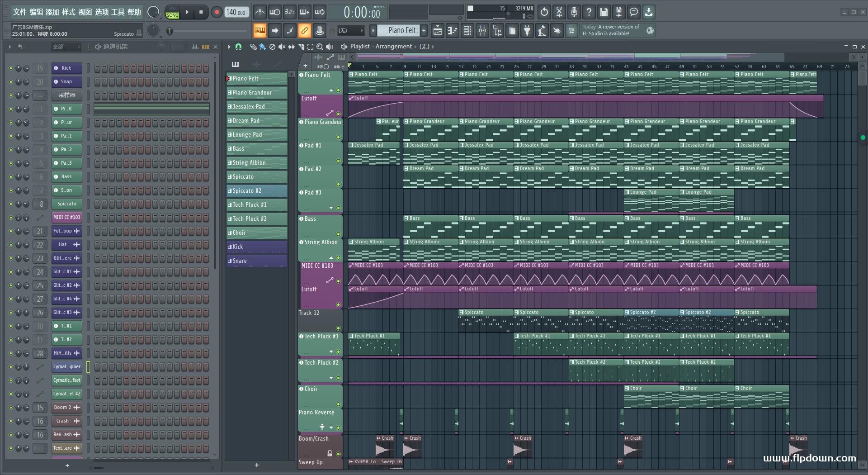Click the Snap channel button
The height and width of the screenshot is (475, 868).
(66, 82)
